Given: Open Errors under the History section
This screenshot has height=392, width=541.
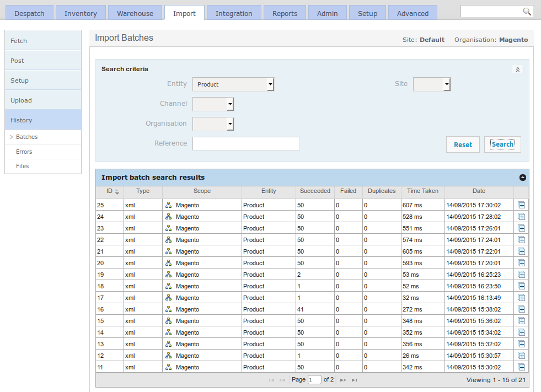Looking at the screenshot, I should 24,151.
